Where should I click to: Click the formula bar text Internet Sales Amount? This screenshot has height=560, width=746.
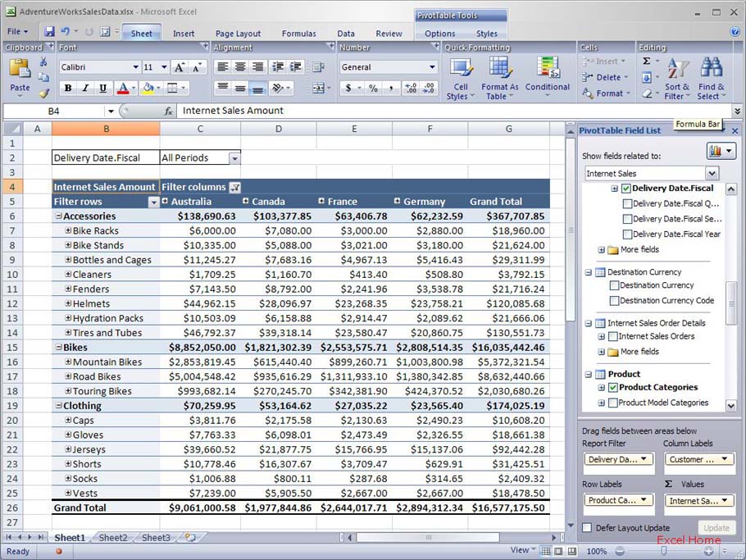coord(233,111)
